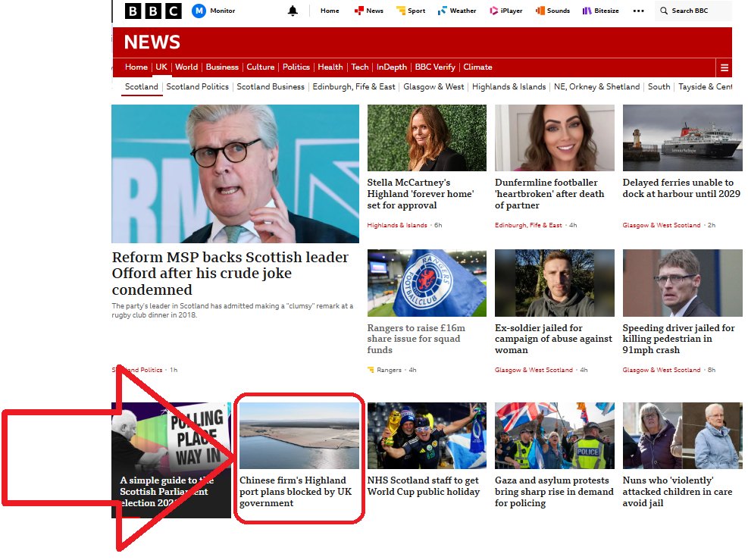Open Delayed ferries unable to dock story

click(x=681, y=188)
